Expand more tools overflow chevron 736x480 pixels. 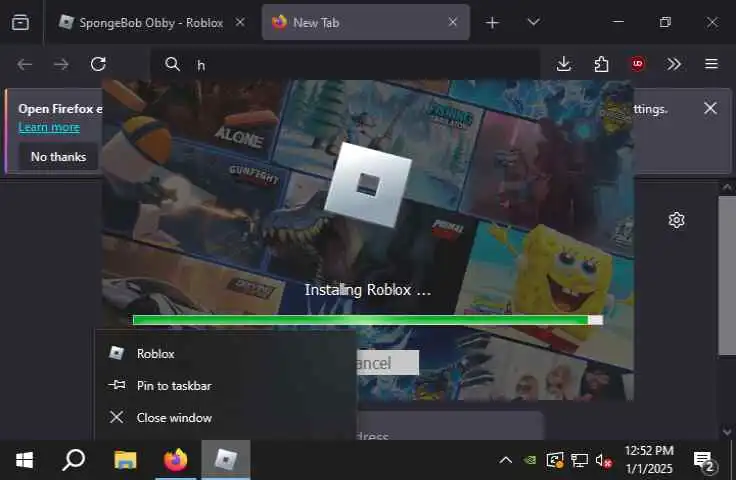(x=674, y=64)
